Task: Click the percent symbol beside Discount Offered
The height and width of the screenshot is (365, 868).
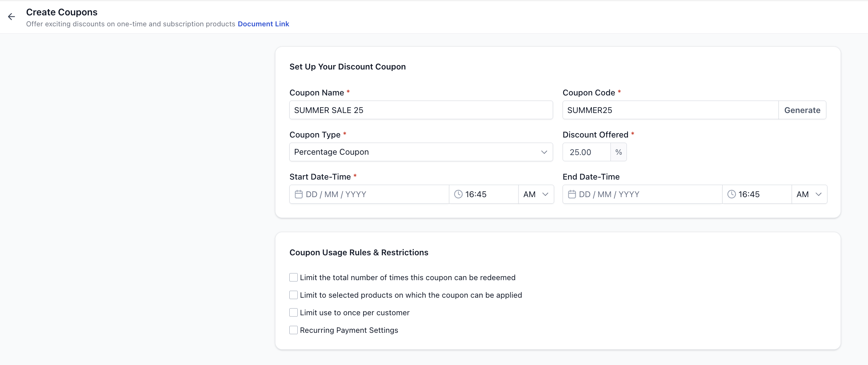Action: coord(618,152)
